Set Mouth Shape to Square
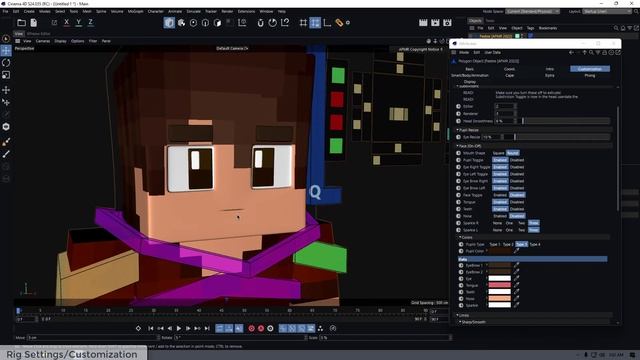 click(x=498, y=153)
